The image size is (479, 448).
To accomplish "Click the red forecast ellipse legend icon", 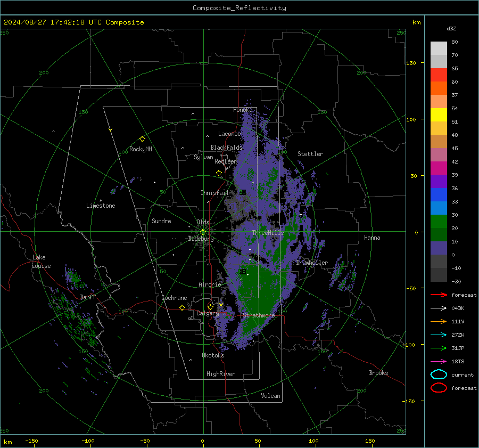I will click(439, 388).
